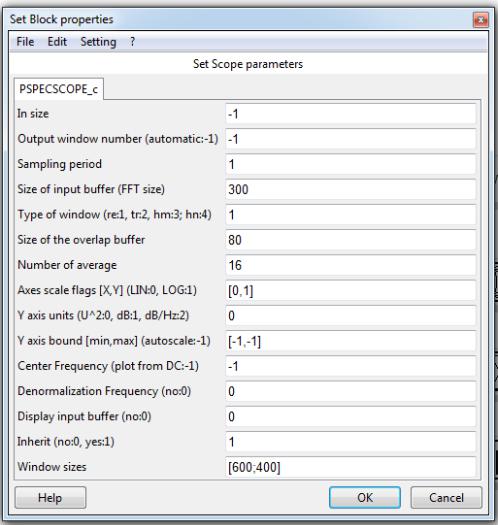Click the Output window number field
The width and height of the screenshot is (498, 525).
pos(350,139)
